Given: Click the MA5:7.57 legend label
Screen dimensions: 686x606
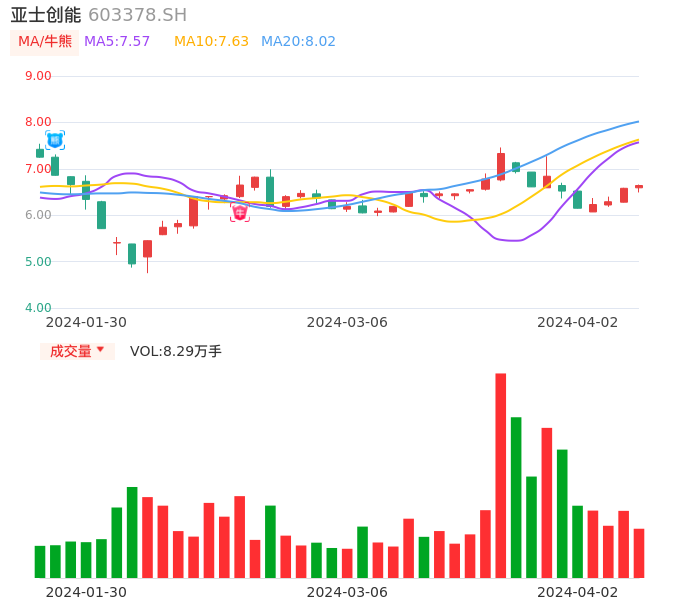Looking at the screenshot, I should [117, 42].
